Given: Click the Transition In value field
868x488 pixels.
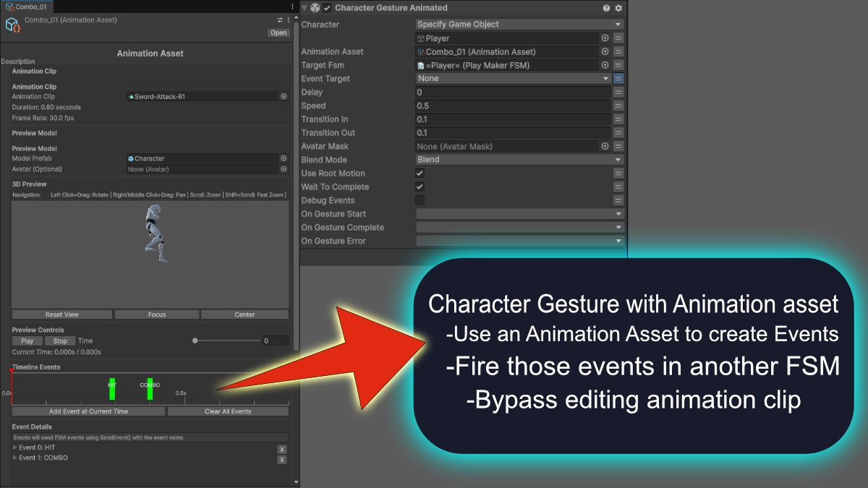Looking at the screenshot, I should tap(513, 119).
